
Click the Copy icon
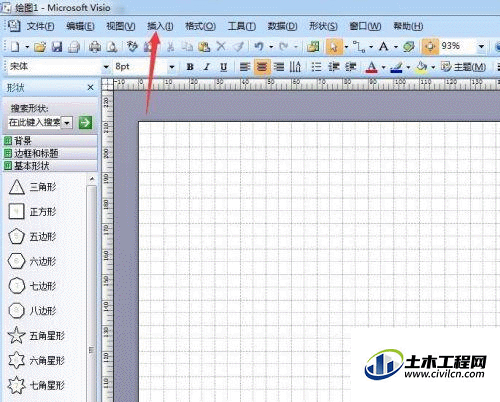pyautogui.click(x=187, y=47)
